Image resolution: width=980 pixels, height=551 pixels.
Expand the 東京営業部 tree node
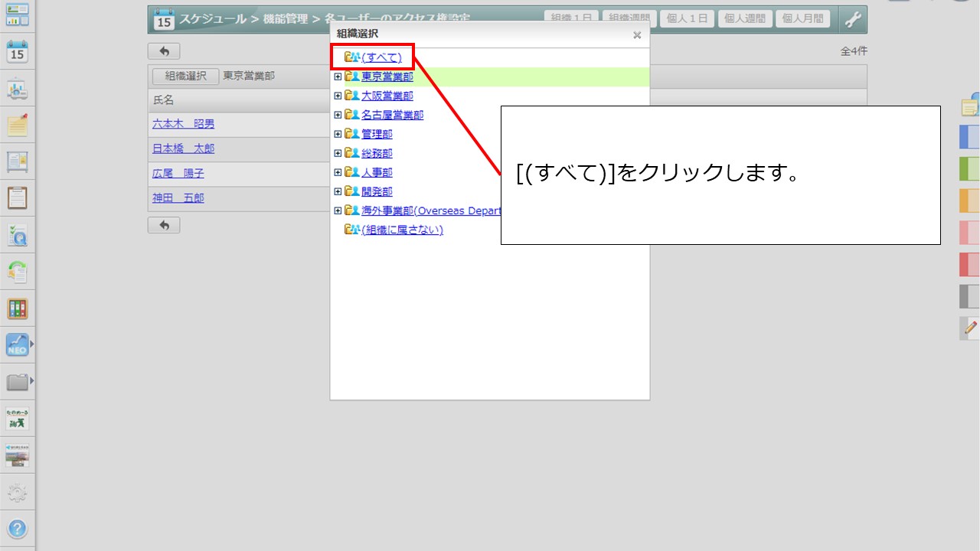(338, 77)
